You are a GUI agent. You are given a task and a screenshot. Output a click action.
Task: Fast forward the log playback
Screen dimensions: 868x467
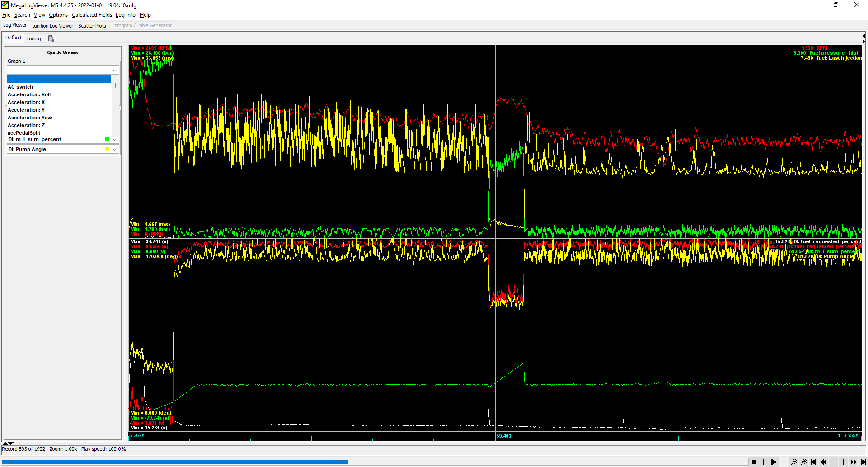(x=853, y=462)
